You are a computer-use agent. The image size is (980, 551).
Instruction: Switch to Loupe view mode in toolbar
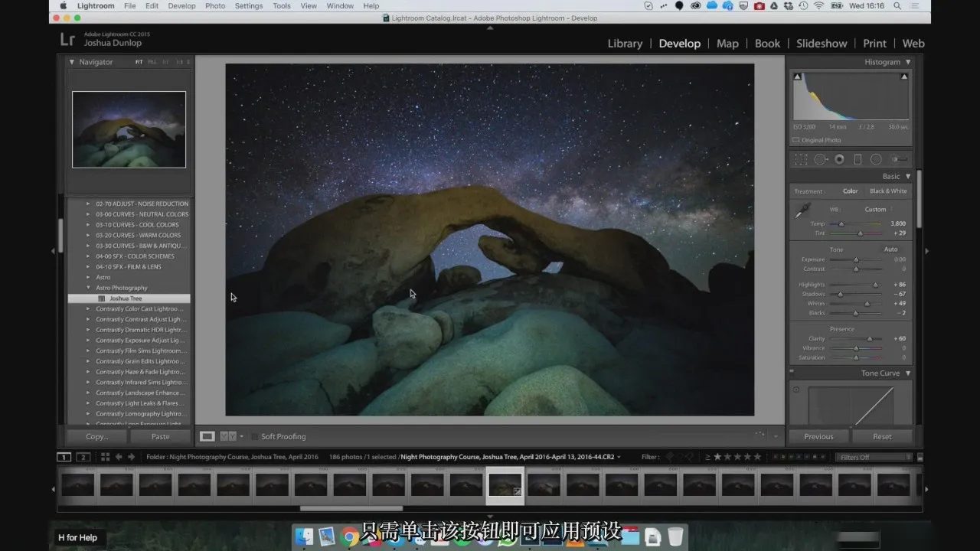[x=207, y=436]
